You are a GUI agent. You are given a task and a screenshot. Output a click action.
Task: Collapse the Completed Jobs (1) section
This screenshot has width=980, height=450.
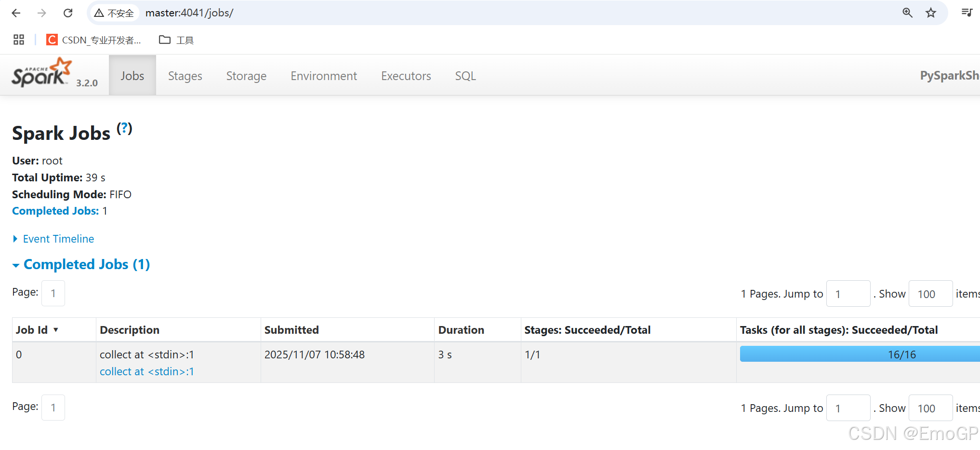[81, 264]
